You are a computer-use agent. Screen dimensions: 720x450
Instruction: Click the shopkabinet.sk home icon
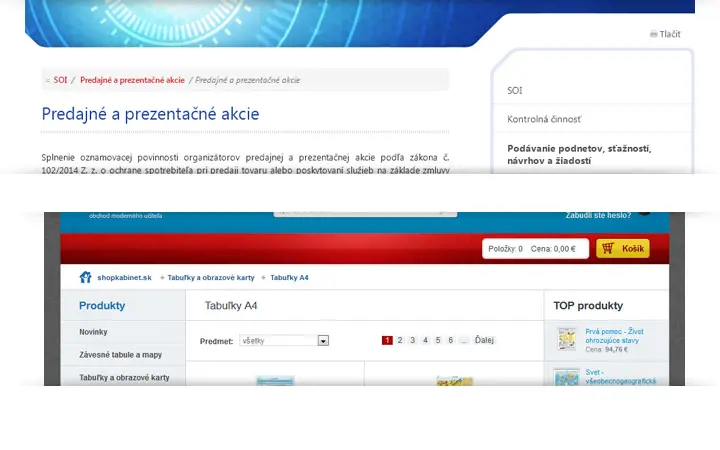coord(85,277)
